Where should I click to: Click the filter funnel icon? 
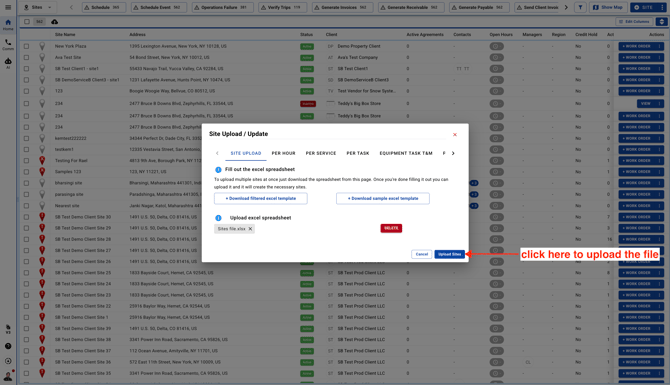point(580,7)
